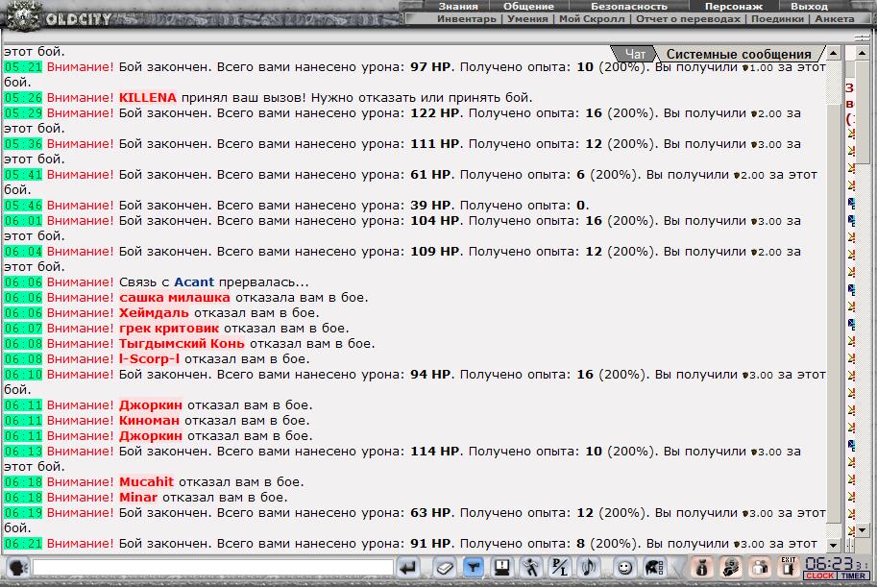Open Инвентарь from the submenu
877x588 pixels.
tap(467, 18)
